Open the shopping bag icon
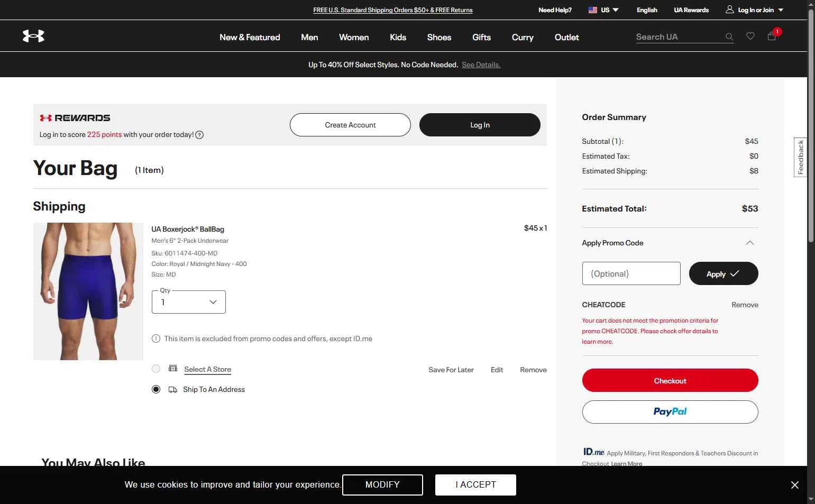The width and height of the screenshot is (815, 504). click(772, 36)
